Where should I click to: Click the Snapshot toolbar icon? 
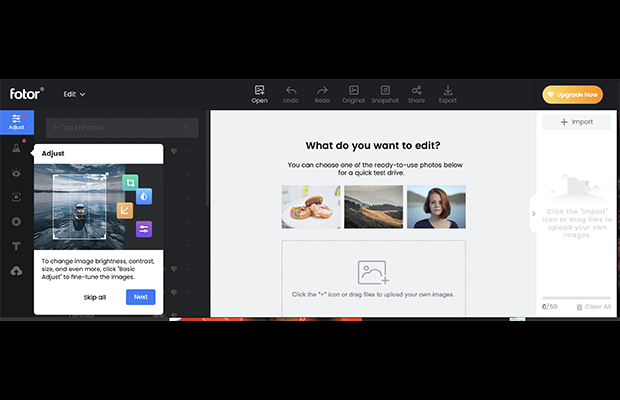tap(385, 94)
